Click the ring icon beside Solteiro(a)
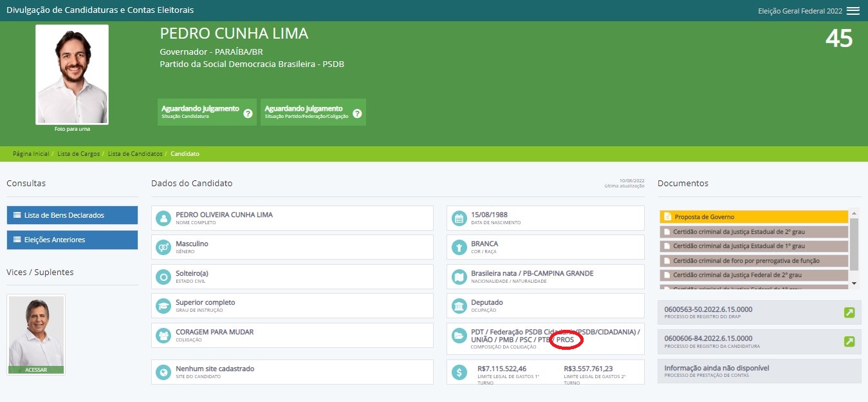The height and width of the screenshot is (402, 868). [x=163, y=276]
